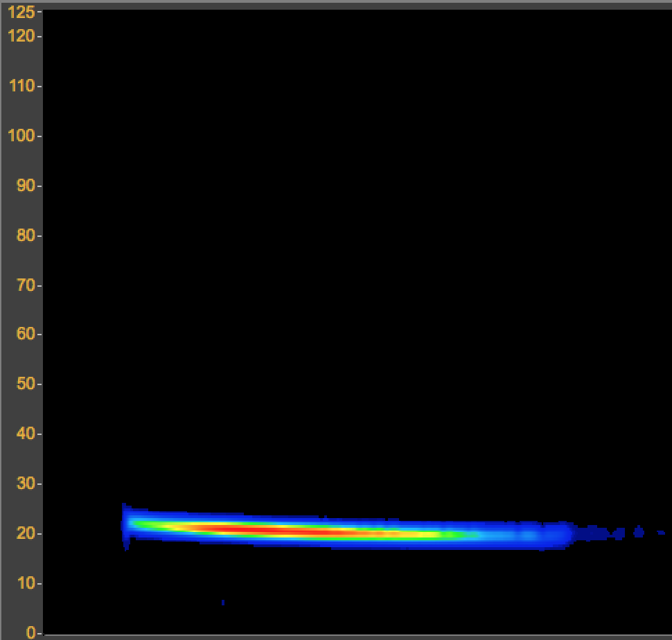672x640 pixels.
Task: Click the 40 tick label
Action: point(25,434)
